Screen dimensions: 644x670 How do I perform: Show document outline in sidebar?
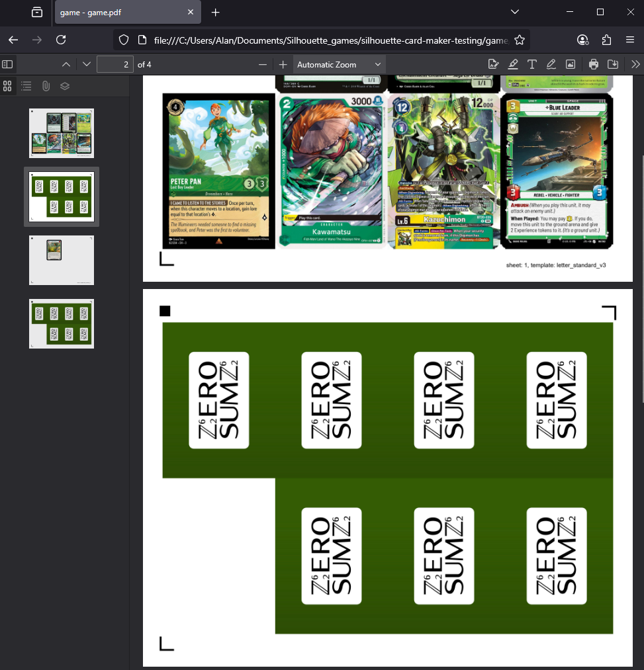tap(26, 86)
